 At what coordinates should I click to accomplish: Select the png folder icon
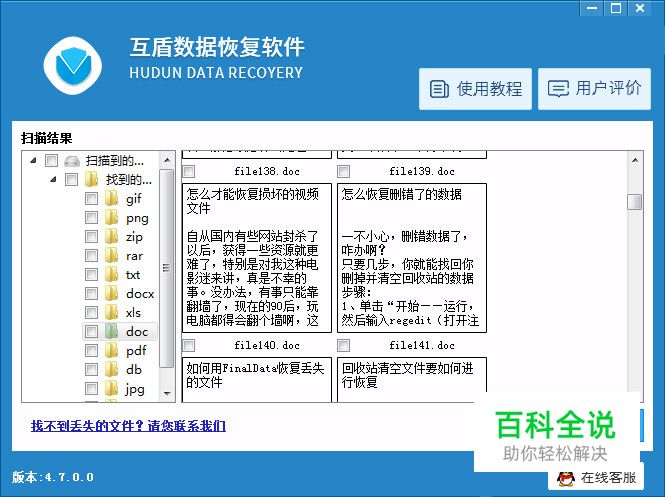[x=111, y=217]
